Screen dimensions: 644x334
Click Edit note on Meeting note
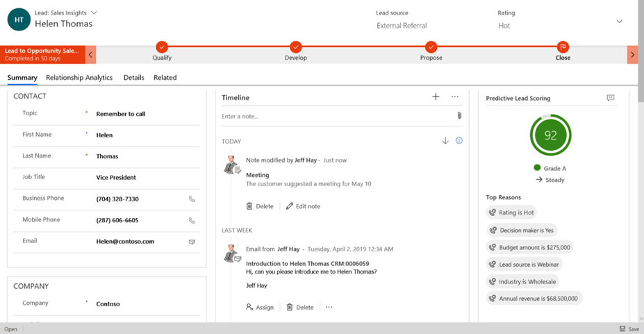[303, 206]
